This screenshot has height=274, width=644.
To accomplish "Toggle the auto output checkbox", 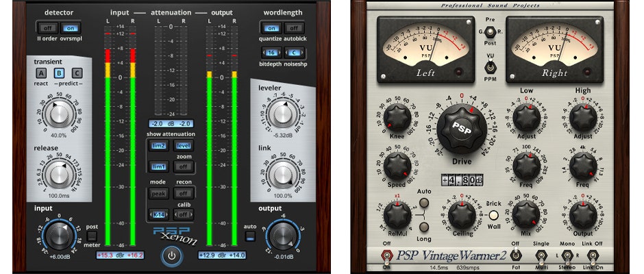I will tap(250, 237).
